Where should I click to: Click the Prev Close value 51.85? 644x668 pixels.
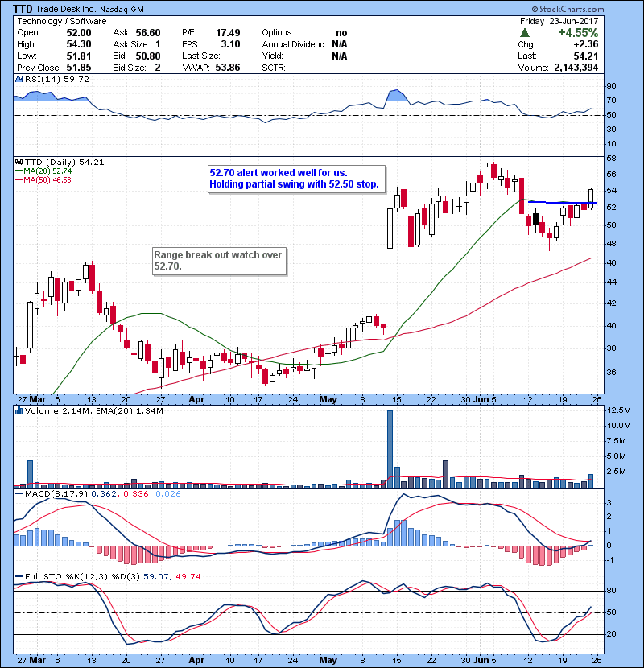(79, 68)
